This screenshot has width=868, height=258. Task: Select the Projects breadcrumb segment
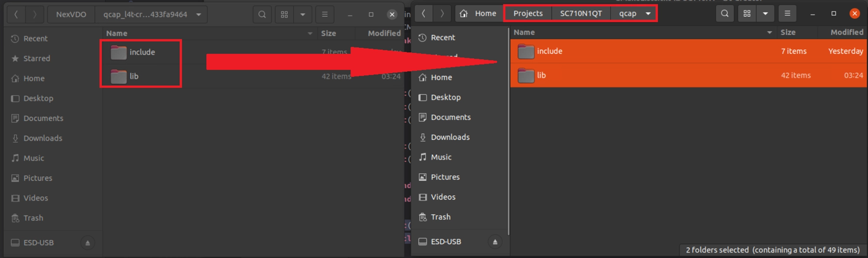[528, 14]
